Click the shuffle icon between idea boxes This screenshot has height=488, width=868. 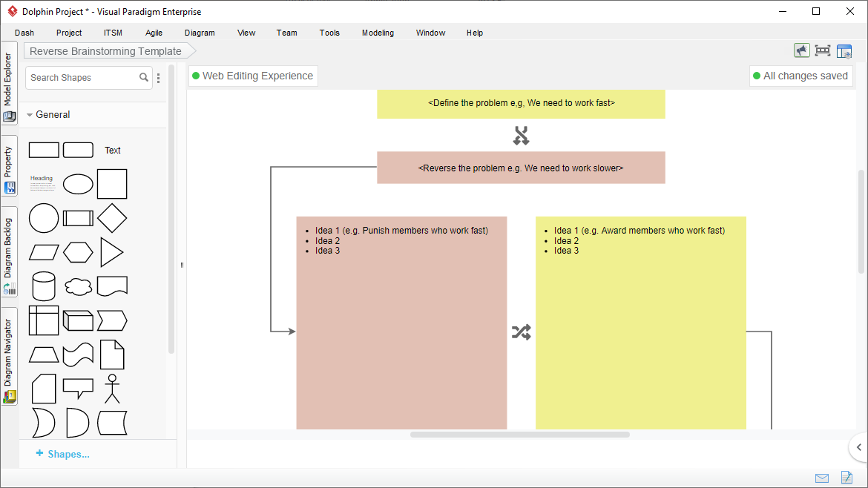pos(521,332)
